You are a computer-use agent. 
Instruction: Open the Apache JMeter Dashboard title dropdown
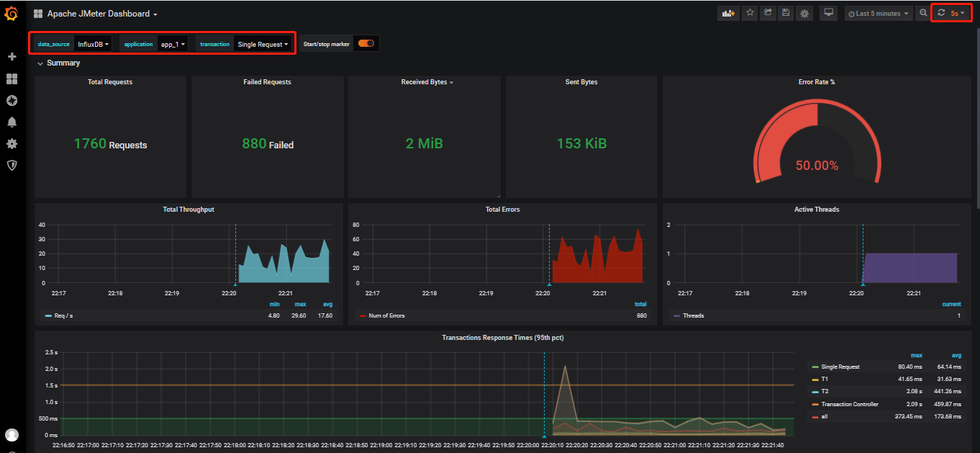[x=102, y=14]
